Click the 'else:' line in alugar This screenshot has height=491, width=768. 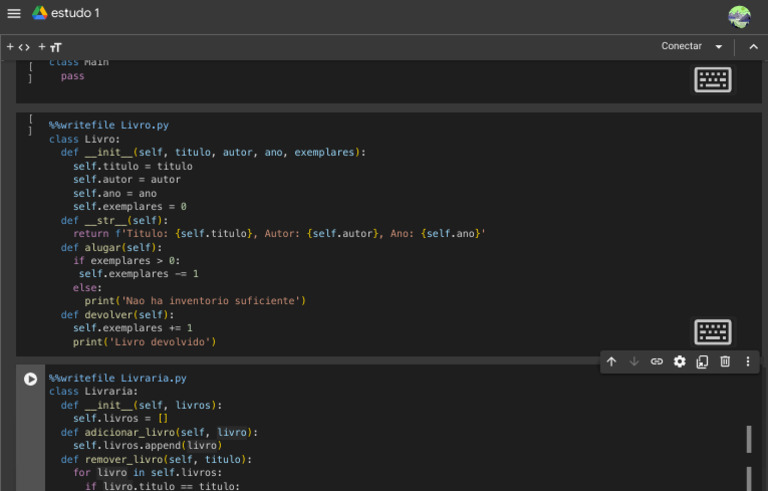[87, 287]
